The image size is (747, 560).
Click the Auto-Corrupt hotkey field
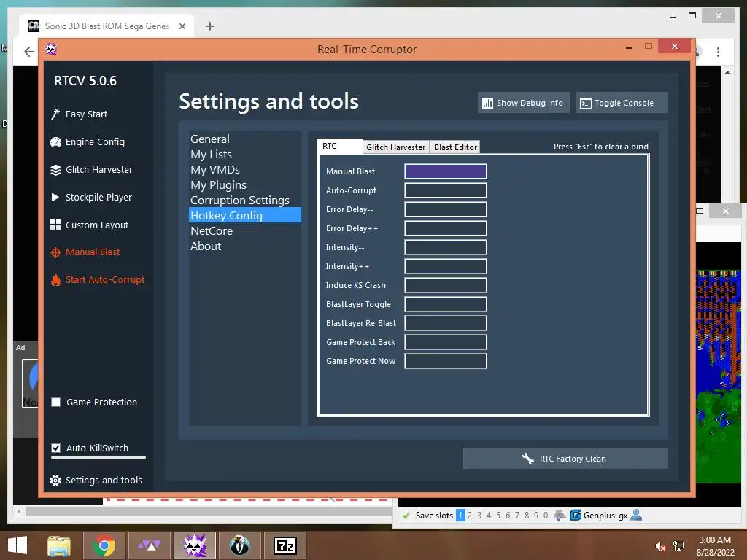coord(446,190)
